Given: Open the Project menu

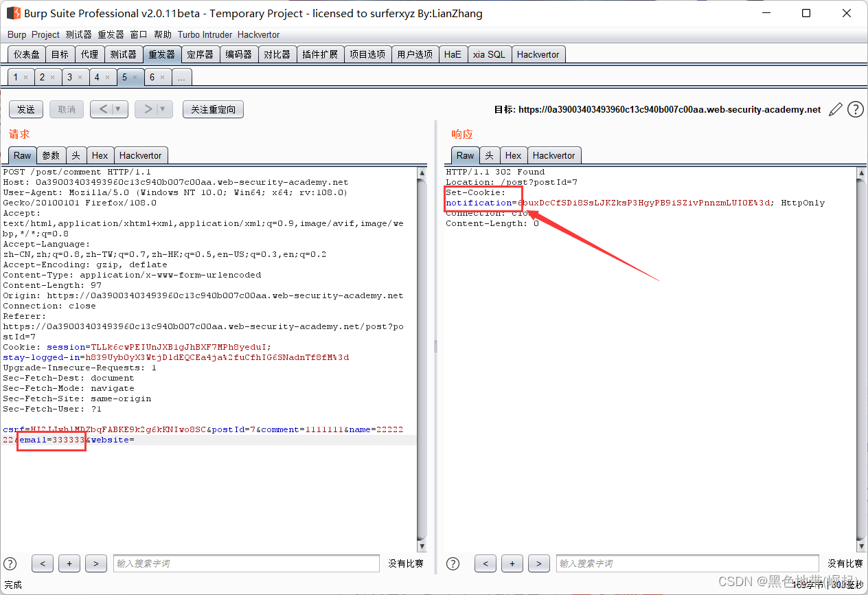Looking at the screenshot, I should point(46,34).
